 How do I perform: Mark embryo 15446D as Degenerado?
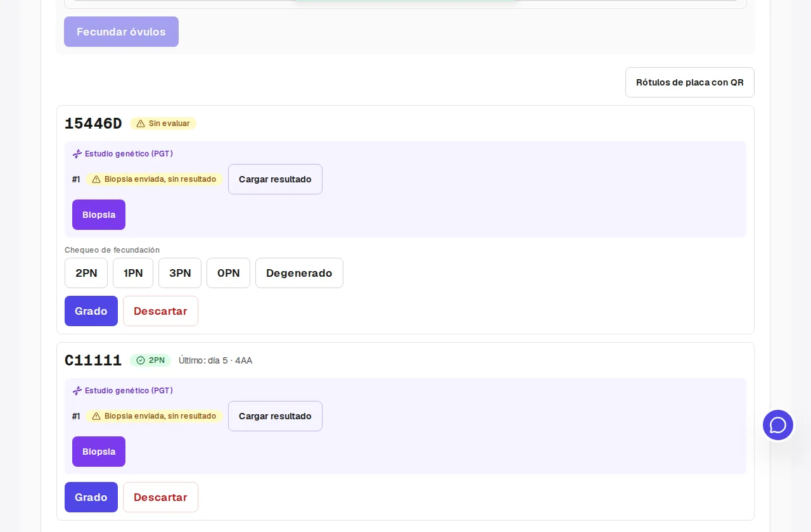tap(299, 273)
